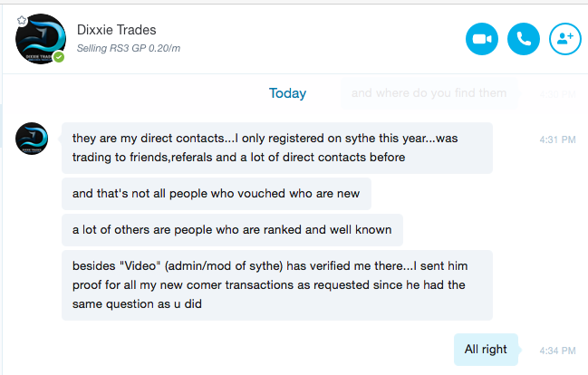
Task: Select the message about people who vouched
Action: coord(217,194)
